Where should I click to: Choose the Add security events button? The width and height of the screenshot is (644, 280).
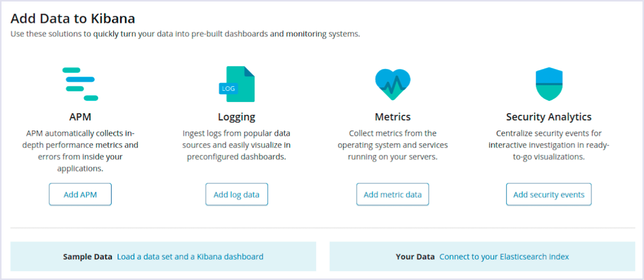click(x=549, y=194)
